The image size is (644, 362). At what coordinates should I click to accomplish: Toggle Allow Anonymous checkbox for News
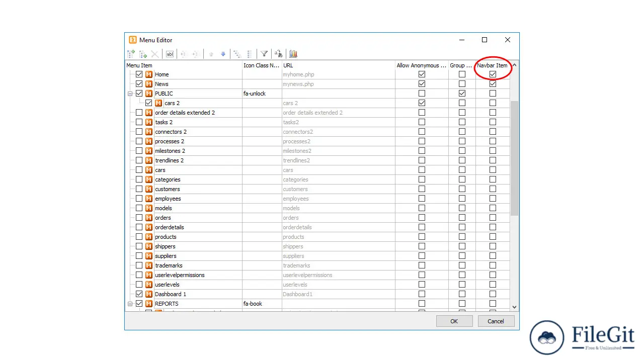[x=422, y=84]
